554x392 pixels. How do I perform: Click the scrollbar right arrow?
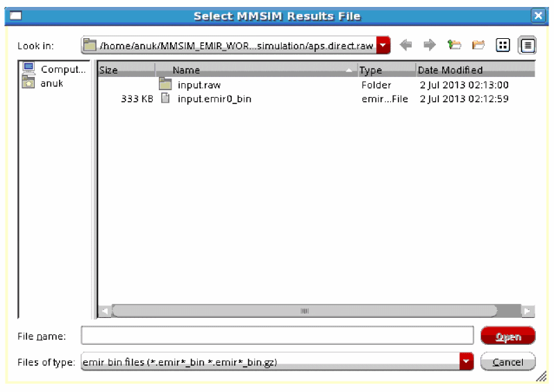click(x=528, y=311)
